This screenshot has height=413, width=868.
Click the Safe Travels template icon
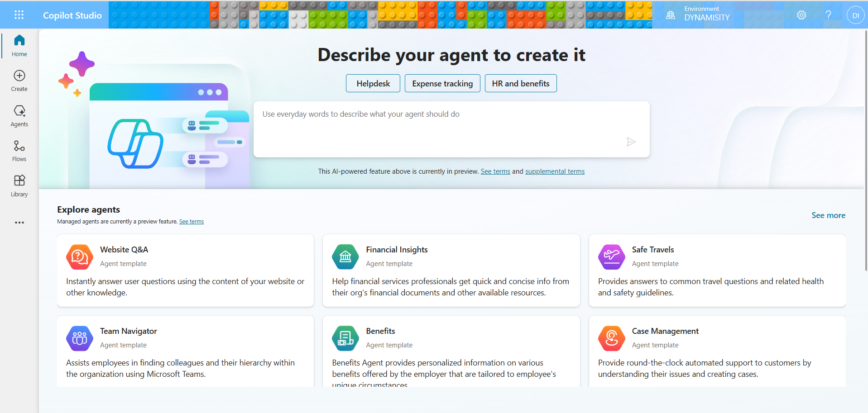coord(612,256)
